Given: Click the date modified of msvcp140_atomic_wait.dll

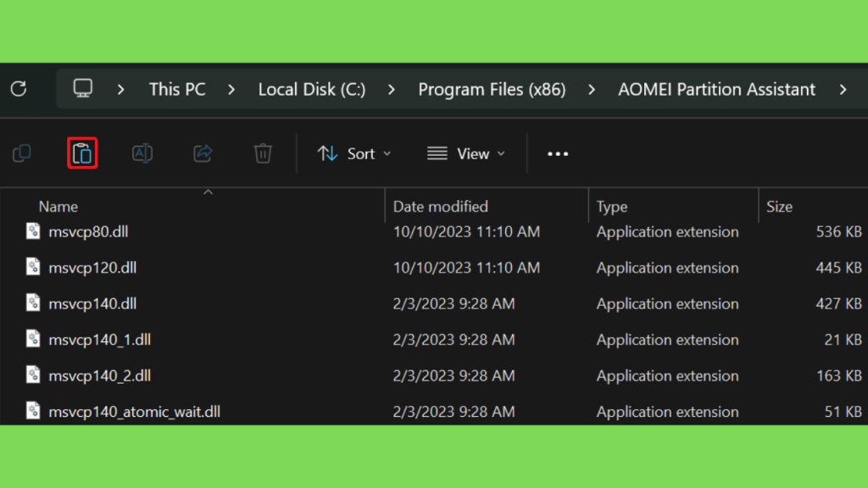Looking at the screenshot, I should 454,411.
